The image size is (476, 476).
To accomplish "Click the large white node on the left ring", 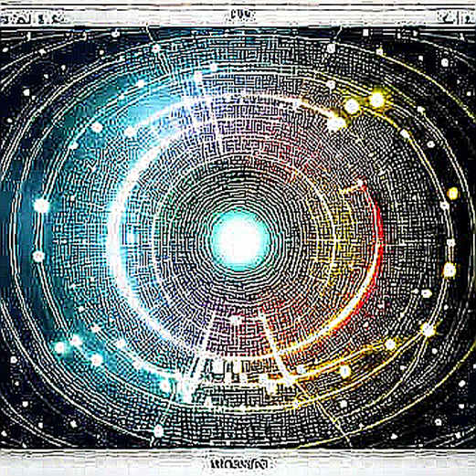I will [41, 206].
